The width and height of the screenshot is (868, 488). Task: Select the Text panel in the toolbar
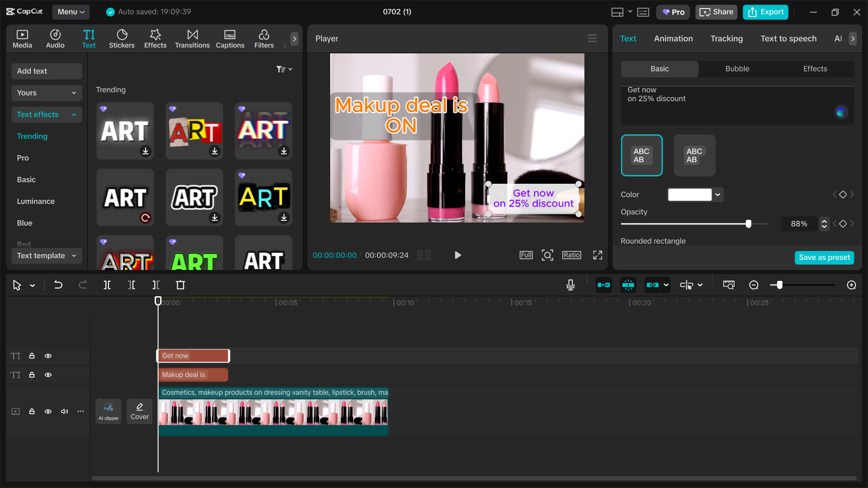(x=89, y=38)
